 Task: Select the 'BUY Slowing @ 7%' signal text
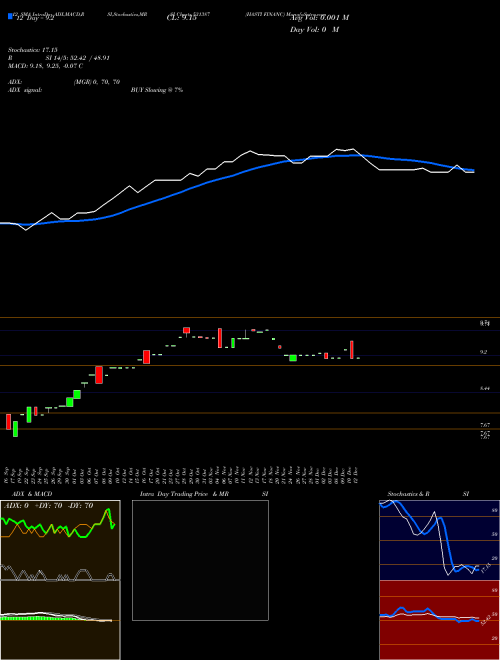pos(157,90)
